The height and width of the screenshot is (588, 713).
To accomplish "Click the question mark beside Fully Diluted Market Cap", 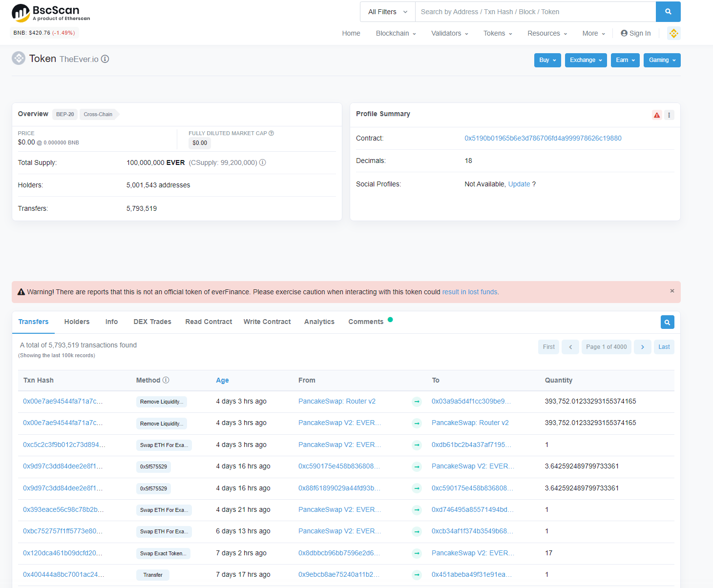I will tap(272, 133).
